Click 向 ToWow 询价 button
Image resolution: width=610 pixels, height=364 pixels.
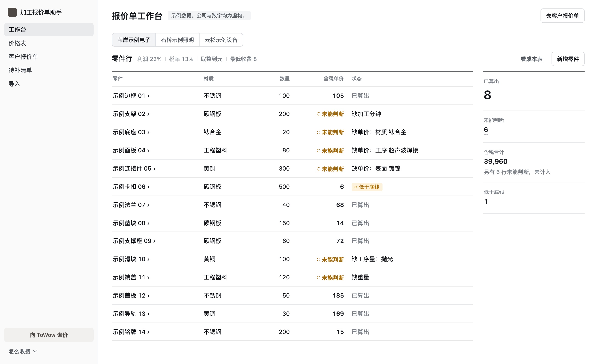pyautogui.click(x=49, y=335)
